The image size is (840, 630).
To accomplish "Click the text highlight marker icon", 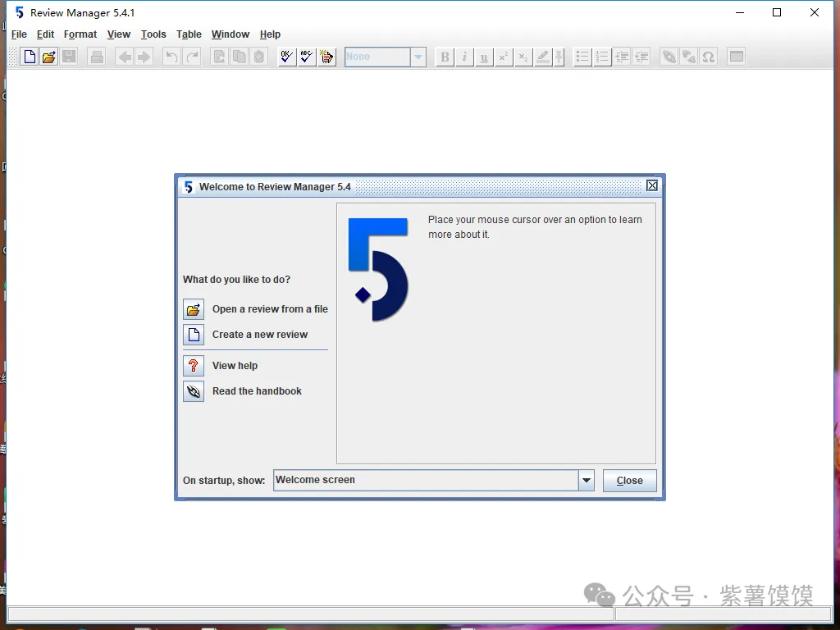I will pyautogui.click(x=543, y=57).
